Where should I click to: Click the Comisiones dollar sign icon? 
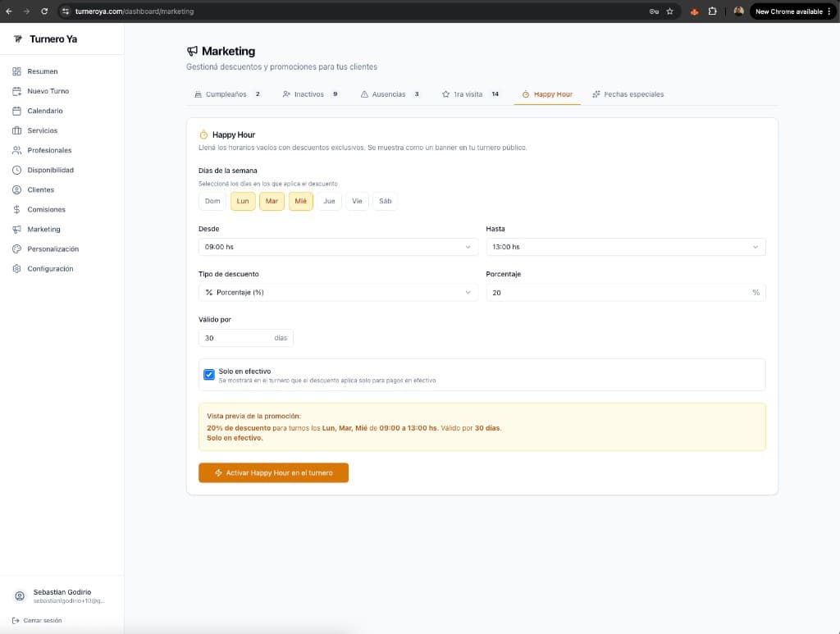tap(16, 209)
